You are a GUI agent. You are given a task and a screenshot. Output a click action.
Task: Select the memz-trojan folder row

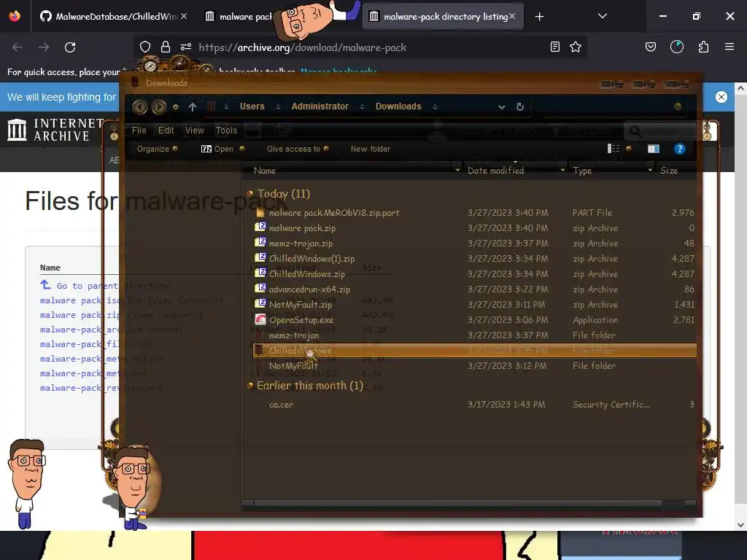pyautogui.click(x=473, y=335)
